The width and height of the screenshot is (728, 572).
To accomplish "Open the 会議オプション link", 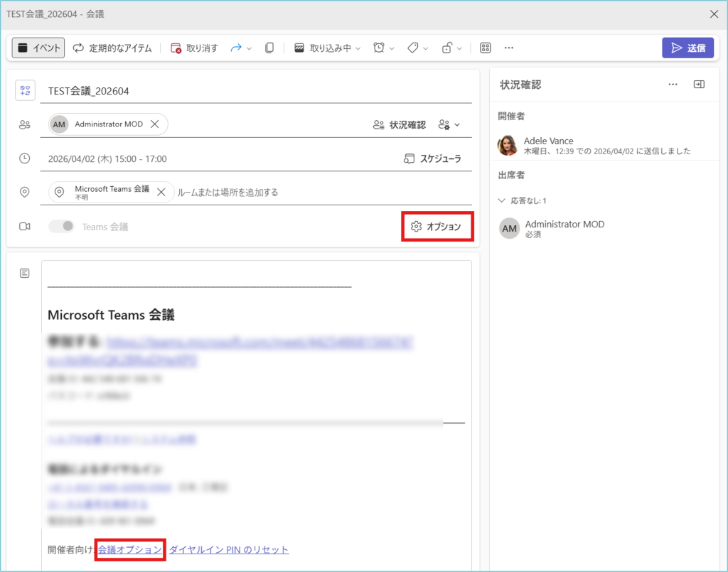I will tap(130, 549).
